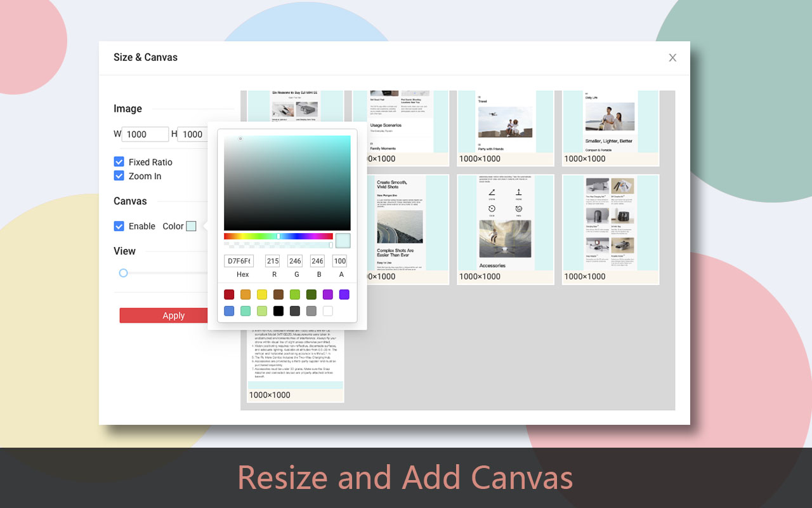
Task: Pick the cornflower blue preset swatch
Action: (x=229, y=311)
